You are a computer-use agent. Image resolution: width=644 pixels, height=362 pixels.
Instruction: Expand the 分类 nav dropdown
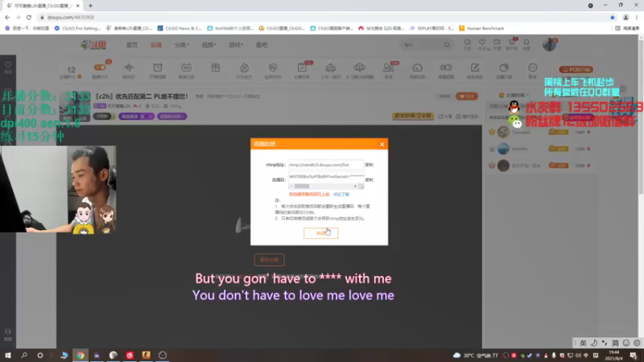[x=182, y=45]
